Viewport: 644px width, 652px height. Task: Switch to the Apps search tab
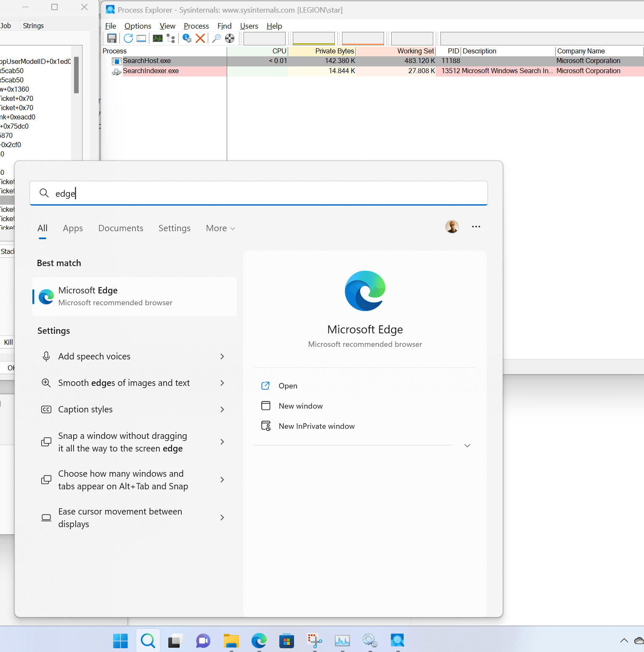[x=73, y=228]
